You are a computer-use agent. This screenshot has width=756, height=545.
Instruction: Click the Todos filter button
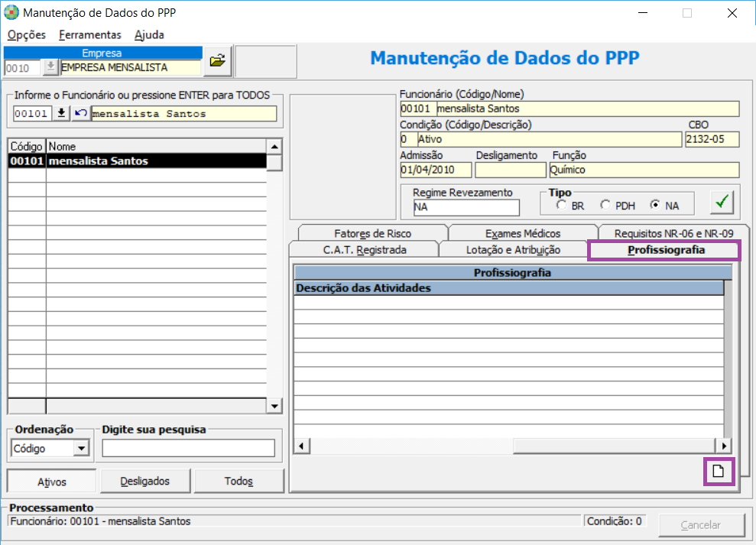238,482
